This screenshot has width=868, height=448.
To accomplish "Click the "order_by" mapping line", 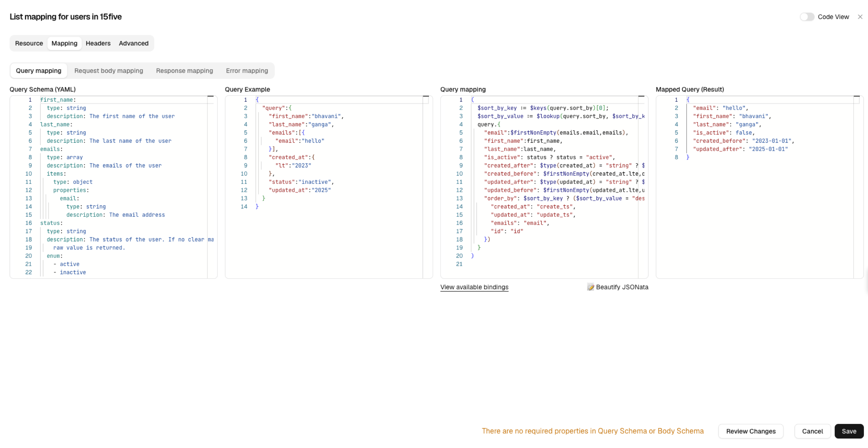I will click(x=564, y=198).
